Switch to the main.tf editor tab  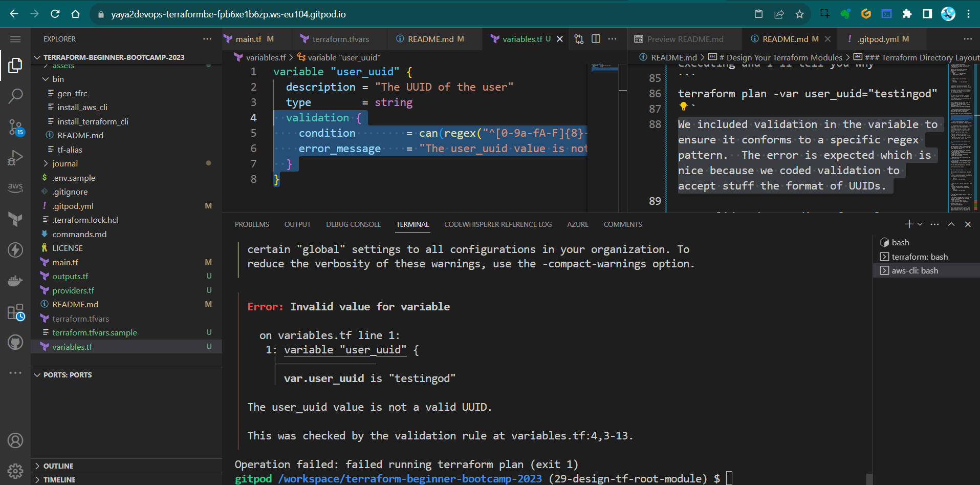click(x=249, y=39)
